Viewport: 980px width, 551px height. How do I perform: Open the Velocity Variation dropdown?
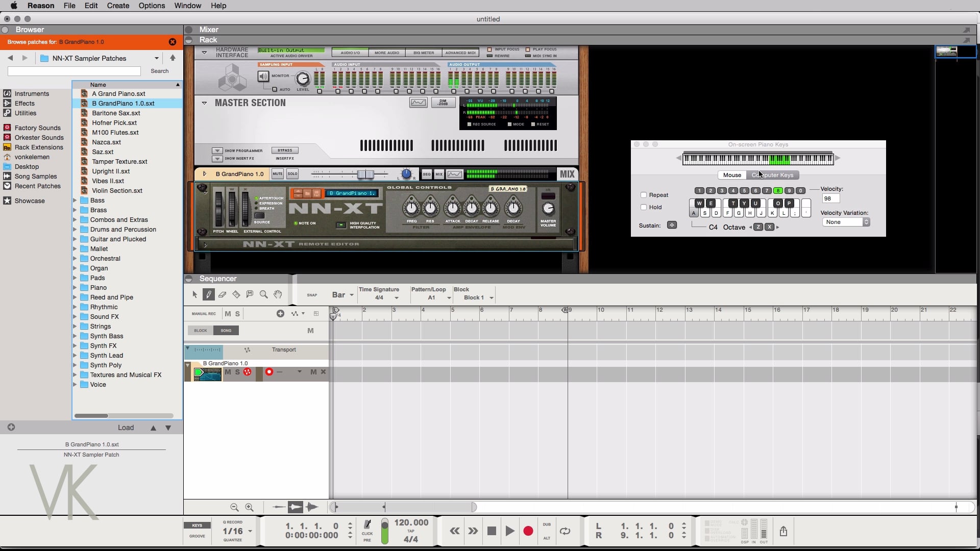coord(846,222)
